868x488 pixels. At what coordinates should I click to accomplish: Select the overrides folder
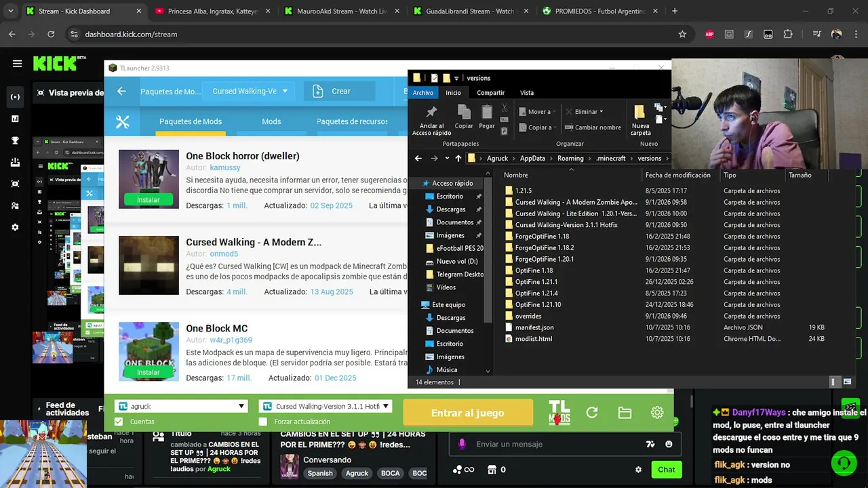[x=528, y=316]
